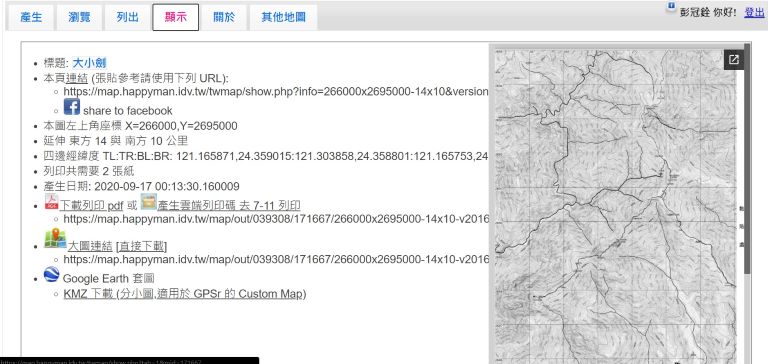The height and width of the screenshot is (364, 768).
Task: Click the map marker icon for 大圖連結
Action: tap(55, 239)
